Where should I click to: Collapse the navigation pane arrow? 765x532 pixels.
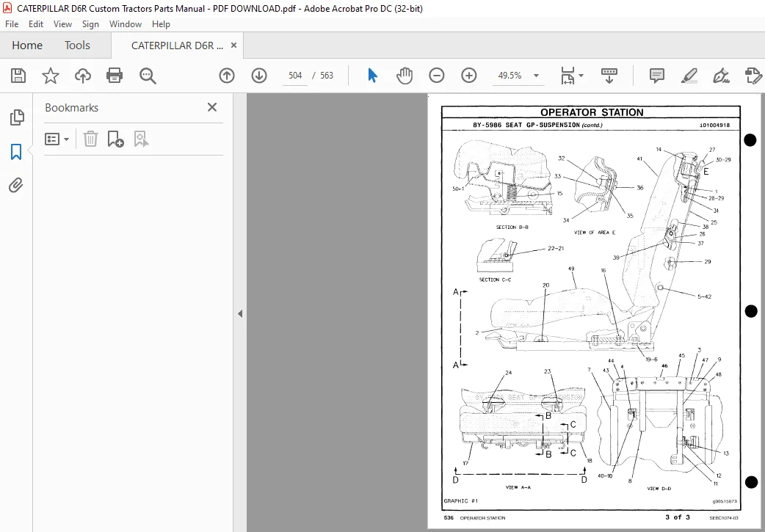(x=240, y=313)
